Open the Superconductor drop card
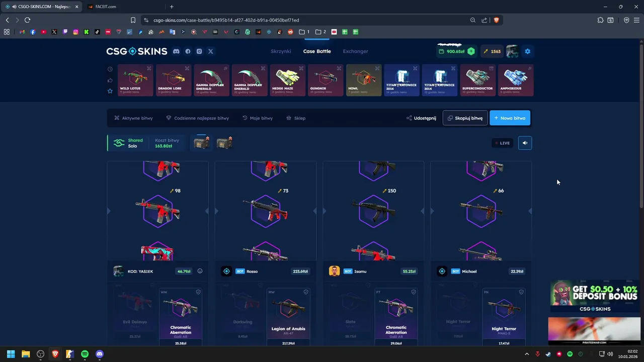644x362 pixels. click(478, 80)
